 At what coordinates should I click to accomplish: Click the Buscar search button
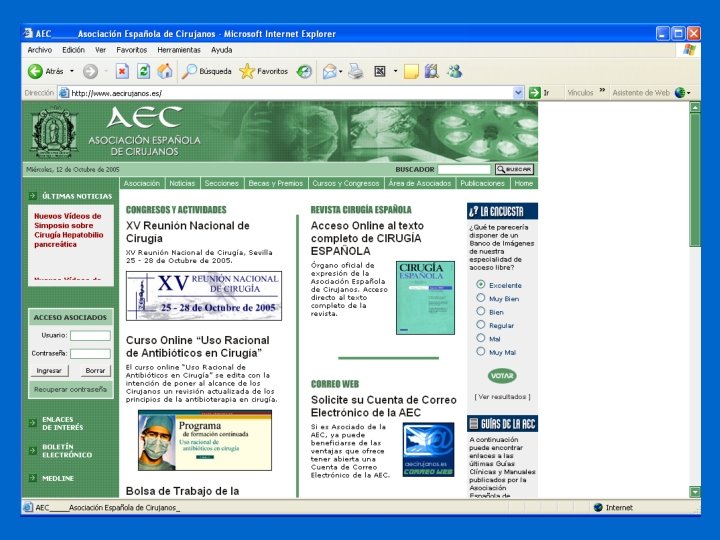coord(514,169)
